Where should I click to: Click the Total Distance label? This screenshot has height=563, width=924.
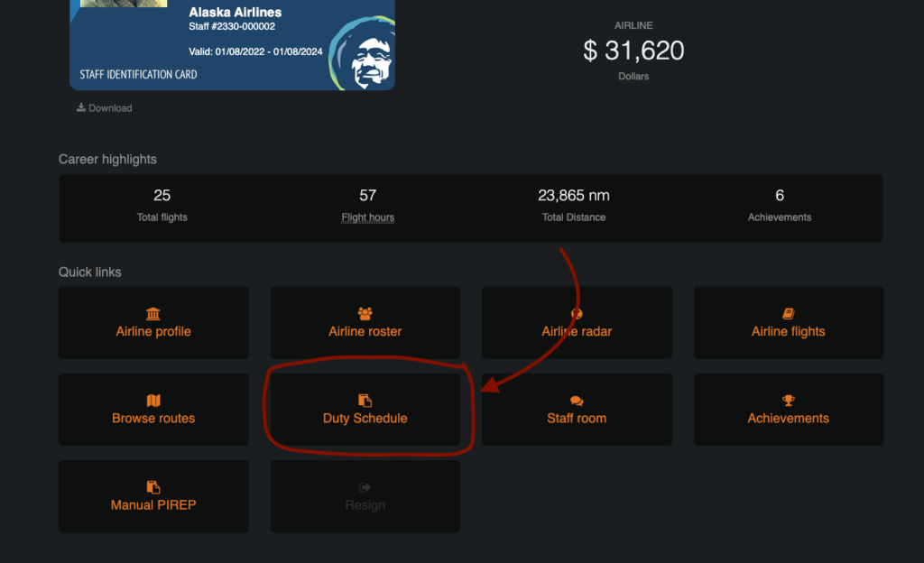coord(573,217)
